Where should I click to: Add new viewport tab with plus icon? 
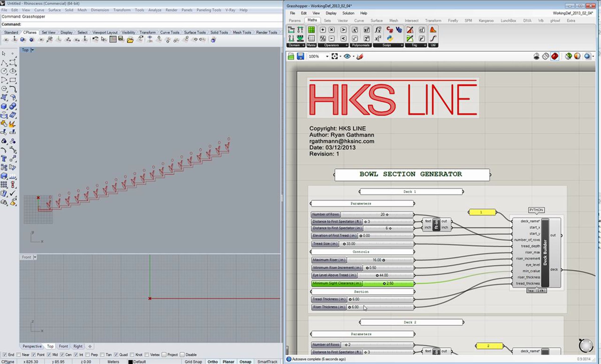click(90, 346)
